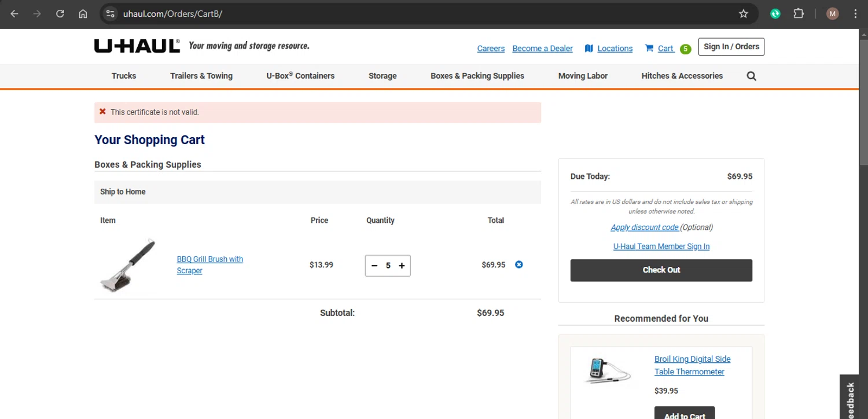Open the Trucks menu
Viewport: 868px width, 419px height.
click(124, 76)
